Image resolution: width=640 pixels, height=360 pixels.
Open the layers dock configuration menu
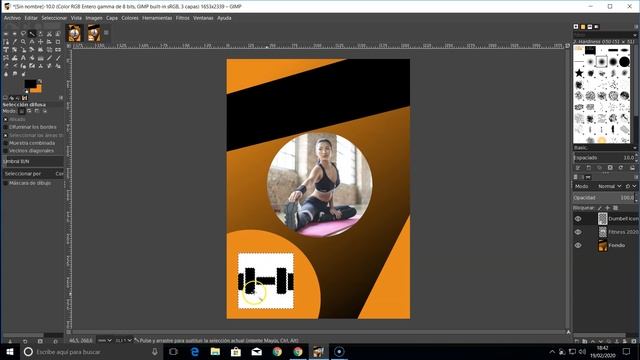point(636,177)
